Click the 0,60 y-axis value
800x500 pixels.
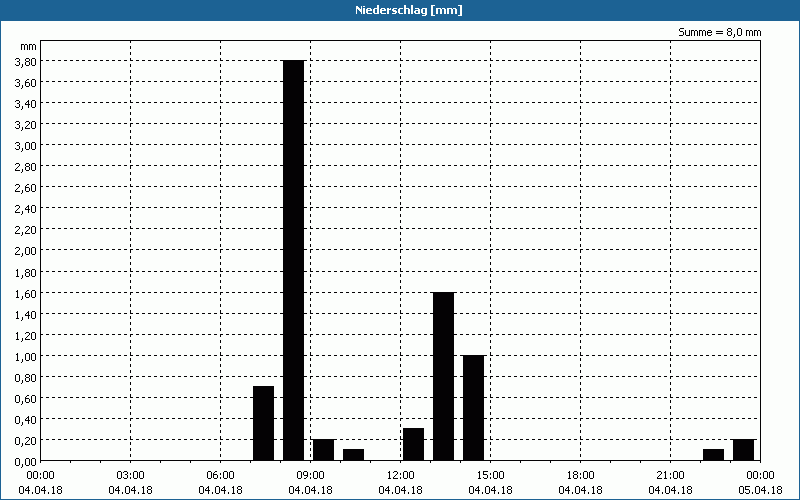(x=25, y=399)
